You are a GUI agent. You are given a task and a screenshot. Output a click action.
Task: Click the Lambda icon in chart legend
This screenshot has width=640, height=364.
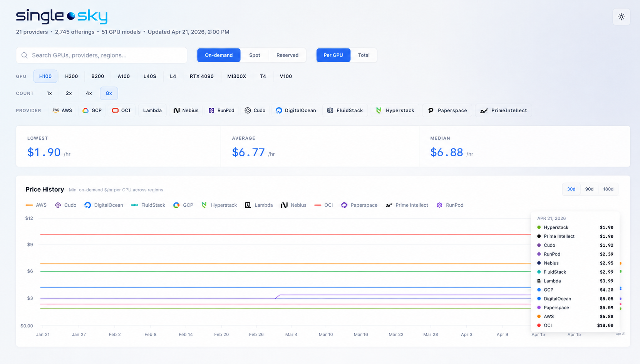click(248, 205)
